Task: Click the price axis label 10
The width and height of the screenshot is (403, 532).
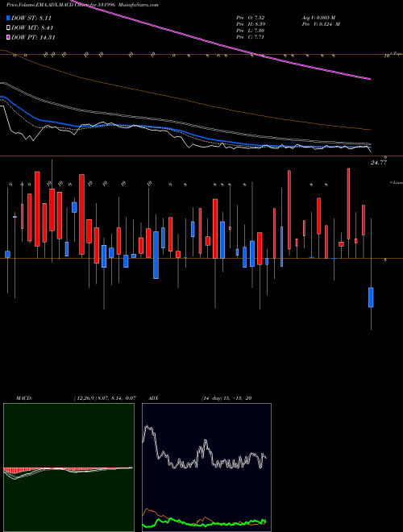Action: coord(386,56)
